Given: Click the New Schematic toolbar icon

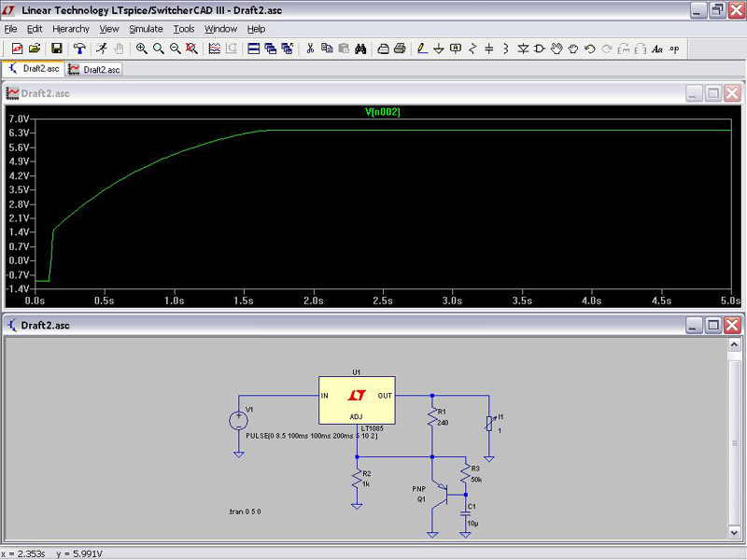Looking at the screenshot, I should point(18,49).
